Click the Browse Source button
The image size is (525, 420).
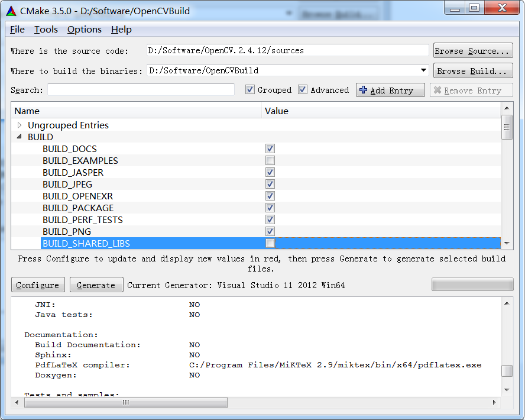point(473,51)
